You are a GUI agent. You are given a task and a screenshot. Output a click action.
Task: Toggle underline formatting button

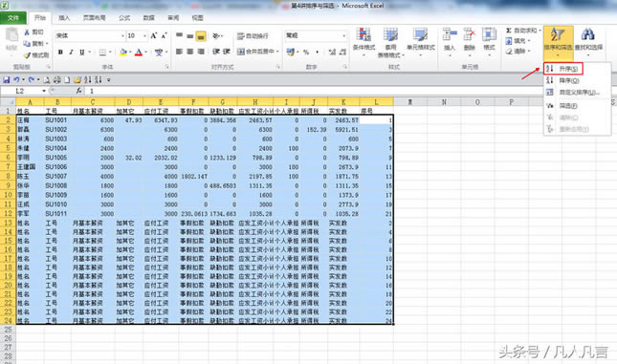tap(82, 52)
